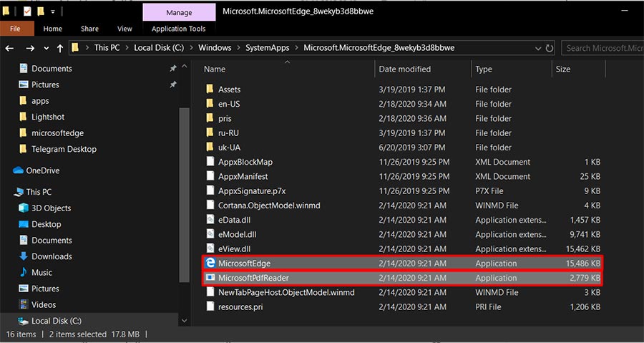
Task: Click This PC computer icon in sidebar
Action: click(19, 192)
